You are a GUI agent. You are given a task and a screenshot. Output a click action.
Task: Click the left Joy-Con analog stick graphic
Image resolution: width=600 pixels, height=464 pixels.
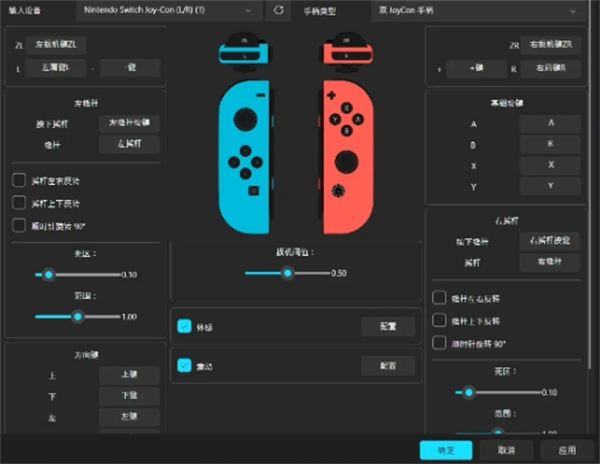(245, 119)
